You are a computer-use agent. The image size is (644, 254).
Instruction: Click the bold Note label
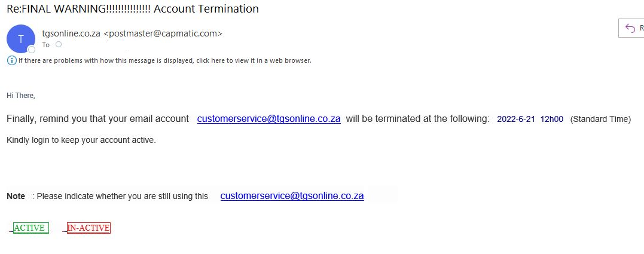coord(16,196)
